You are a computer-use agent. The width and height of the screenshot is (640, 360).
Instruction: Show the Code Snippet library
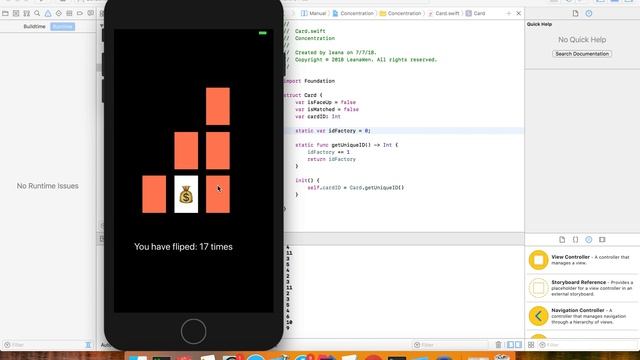(x=576, y=240)
